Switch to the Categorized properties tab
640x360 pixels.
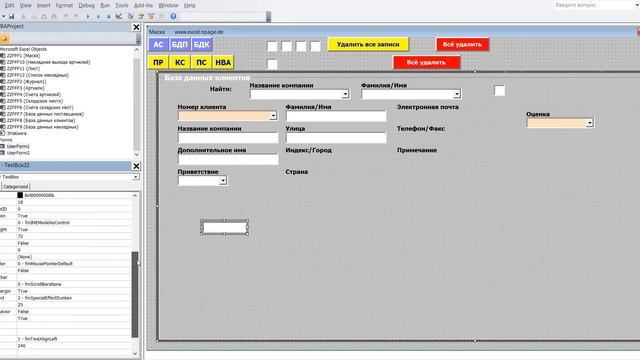(x=16, y=187)
